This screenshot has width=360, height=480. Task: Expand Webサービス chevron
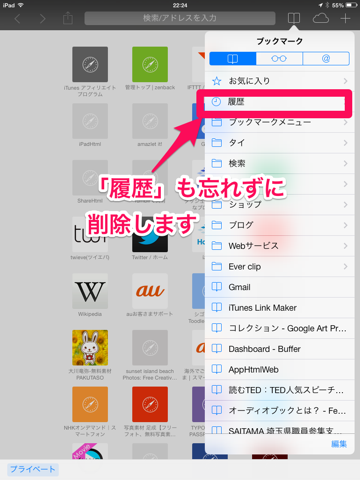346,246
